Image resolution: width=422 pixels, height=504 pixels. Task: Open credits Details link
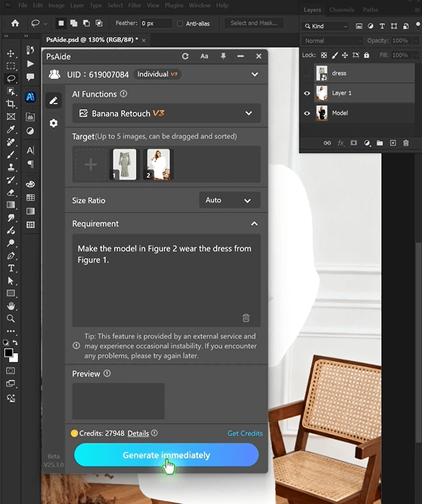[138, 433]
